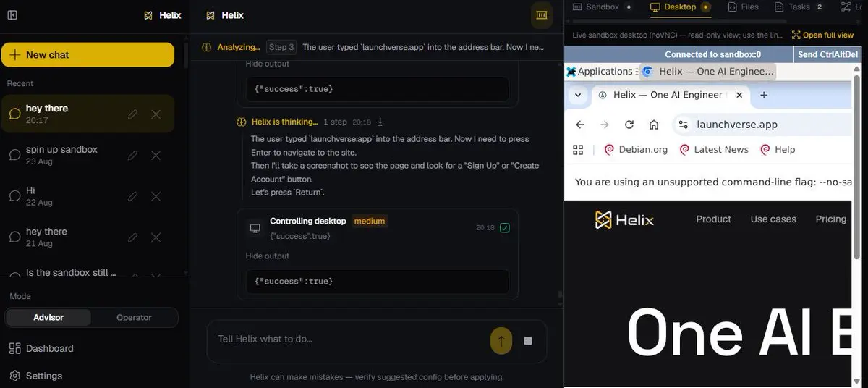
Task: Open the browser tab search dropdown
Action: pyautogui.click(x=577, y=95)
